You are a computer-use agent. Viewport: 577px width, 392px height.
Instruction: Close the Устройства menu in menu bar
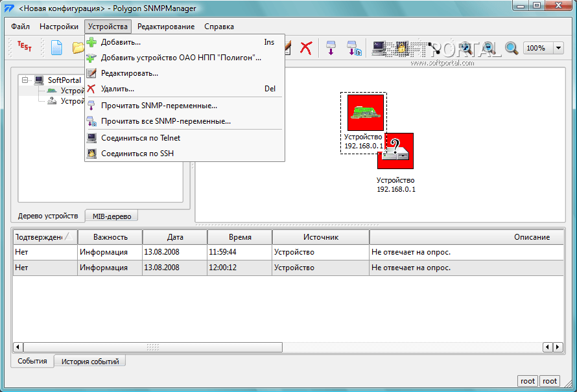tap(108, 27)
